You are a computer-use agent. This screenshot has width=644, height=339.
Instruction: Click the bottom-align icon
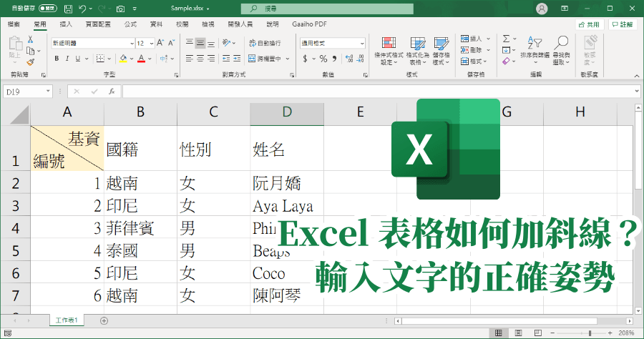210,43
